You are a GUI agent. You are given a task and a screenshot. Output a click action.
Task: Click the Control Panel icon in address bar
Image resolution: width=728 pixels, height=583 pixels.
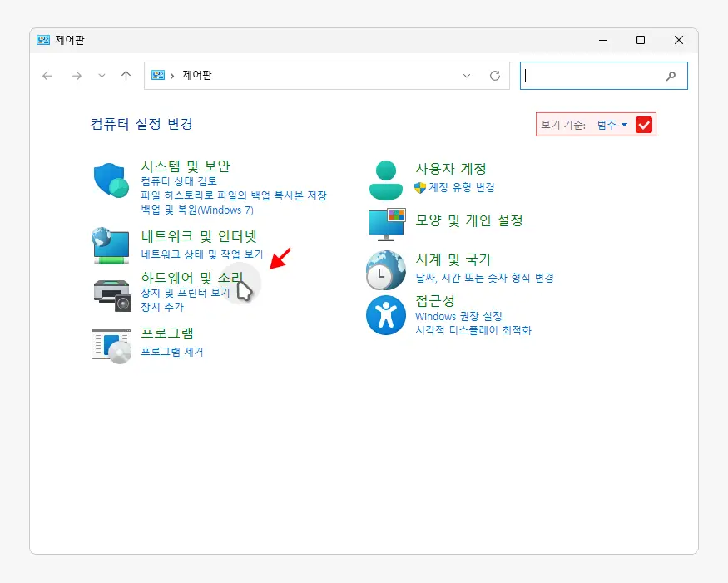point(158,75)
